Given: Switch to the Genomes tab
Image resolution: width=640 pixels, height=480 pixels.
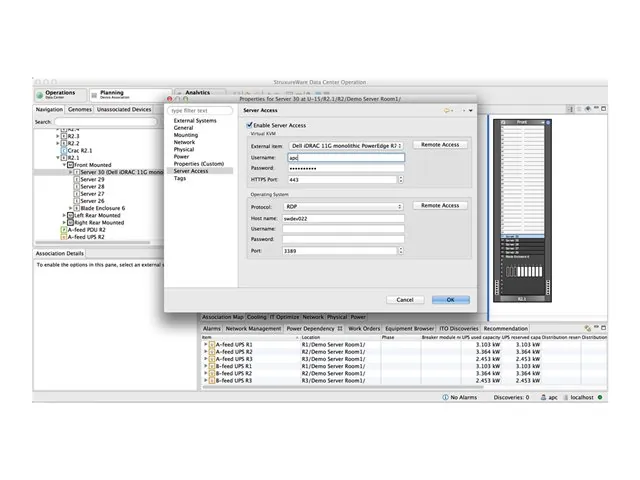Looking at the screenshot, I should click(80, 109).
